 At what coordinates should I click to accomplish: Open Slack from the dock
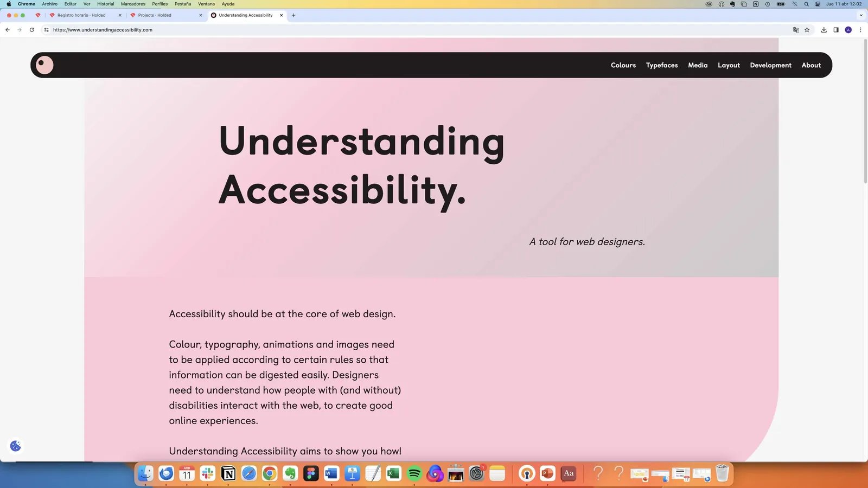208,473
